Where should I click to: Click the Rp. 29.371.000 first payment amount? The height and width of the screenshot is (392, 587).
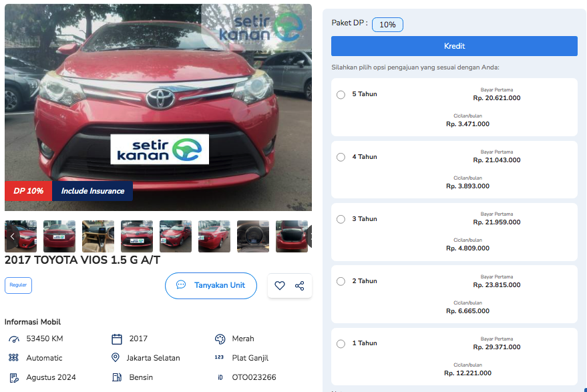tap(497, 347)
